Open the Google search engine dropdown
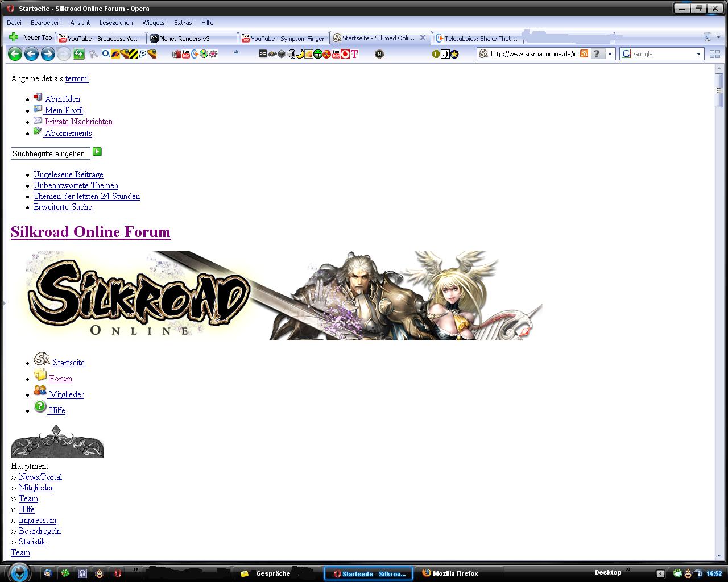 (698, 54)
